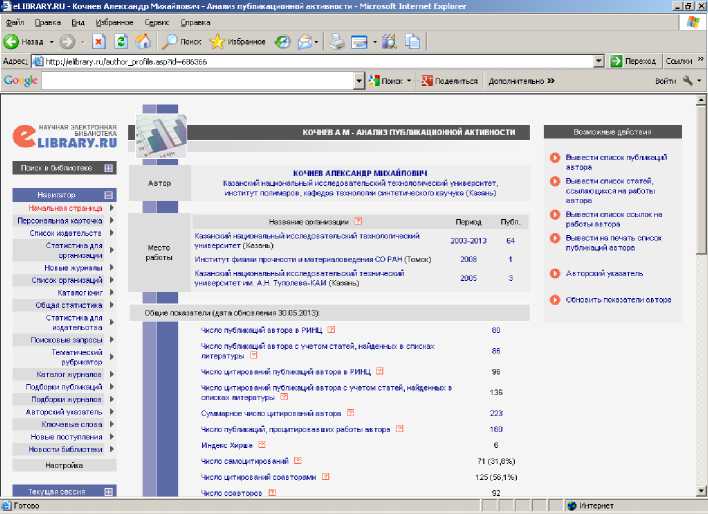708x514 pixels.
Task: Click the Refresh page toolbar icon
Action: [x=121, y=42]
